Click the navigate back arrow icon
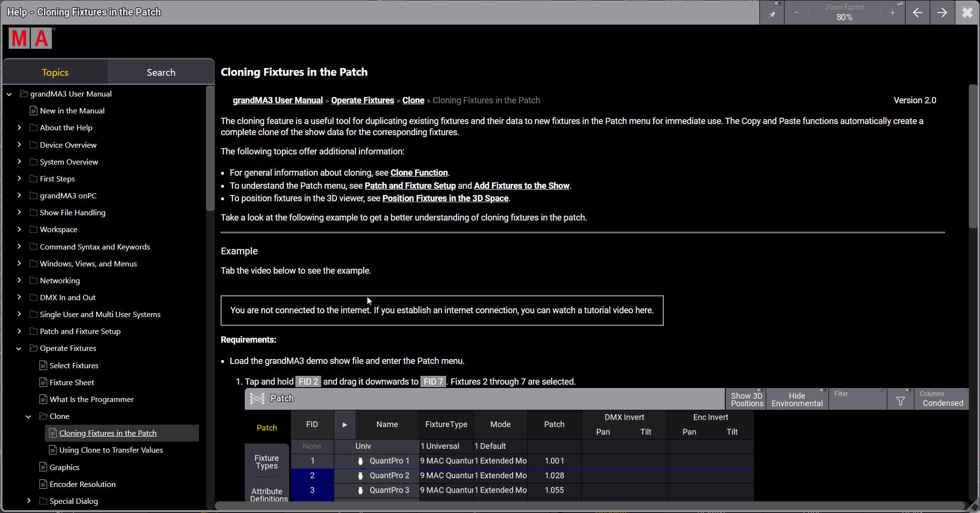The width and height of the screenshot is (980, 513). [917, 13]
